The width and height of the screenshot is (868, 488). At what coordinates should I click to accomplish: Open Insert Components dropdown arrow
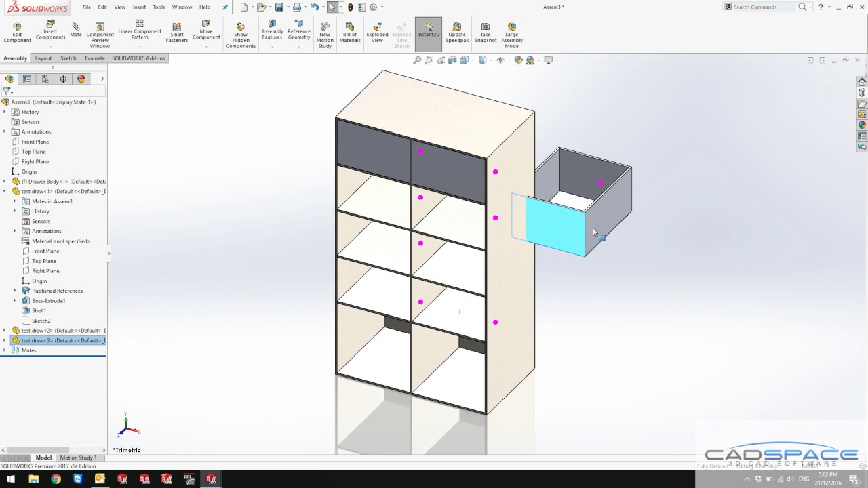pos(50,47)
